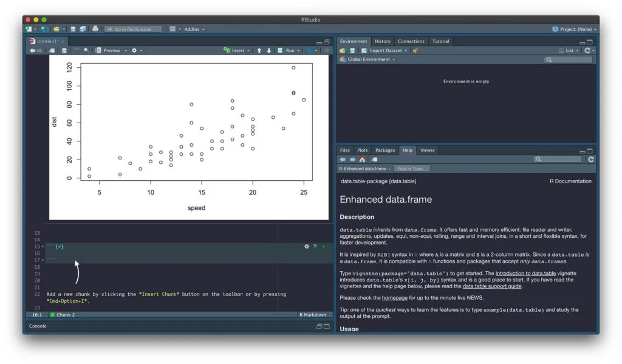Switch the Environment view using List dropdown
The height and width of the screenshot is (364, 622).
point(569,51)
